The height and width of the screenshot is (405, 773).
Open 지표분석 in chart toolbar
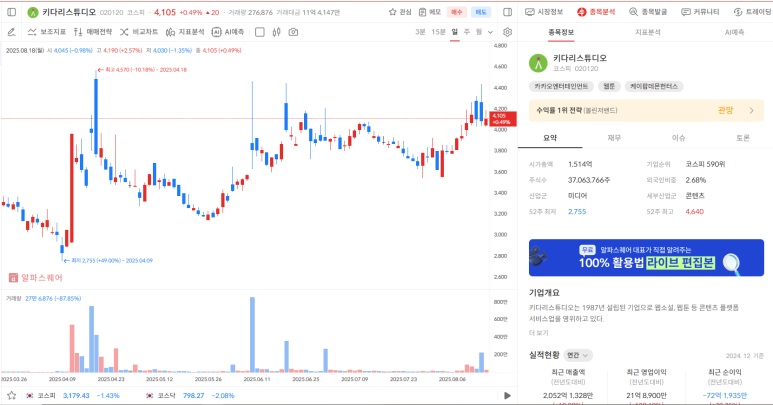click(185, 32)
